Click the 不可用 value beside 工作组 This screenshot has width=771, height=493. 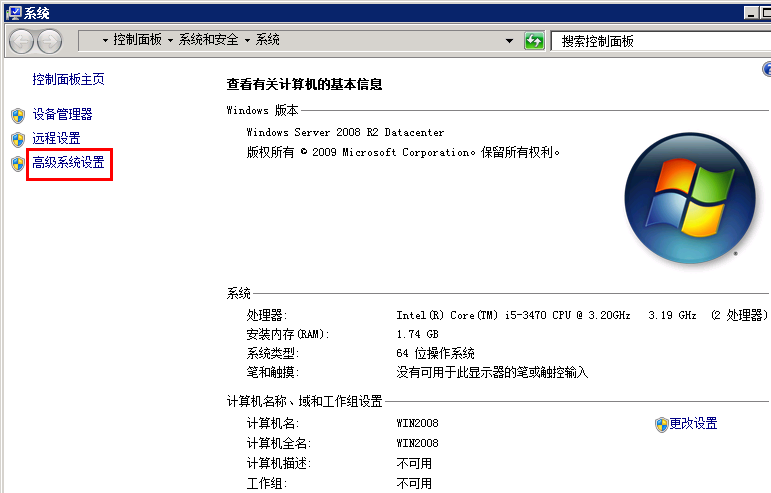(x=414, y=484)
